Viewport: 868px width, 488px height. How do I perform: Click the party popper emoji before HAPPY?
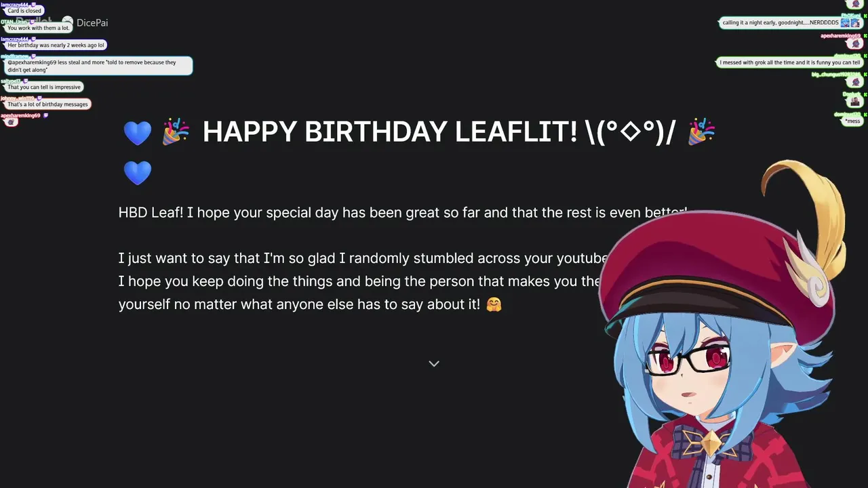176,131
